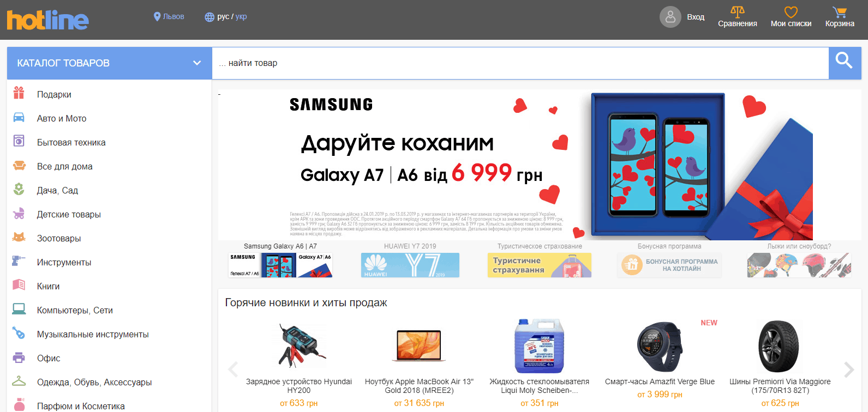
Task: Click the hotline logo
Action: coord(47,20)
